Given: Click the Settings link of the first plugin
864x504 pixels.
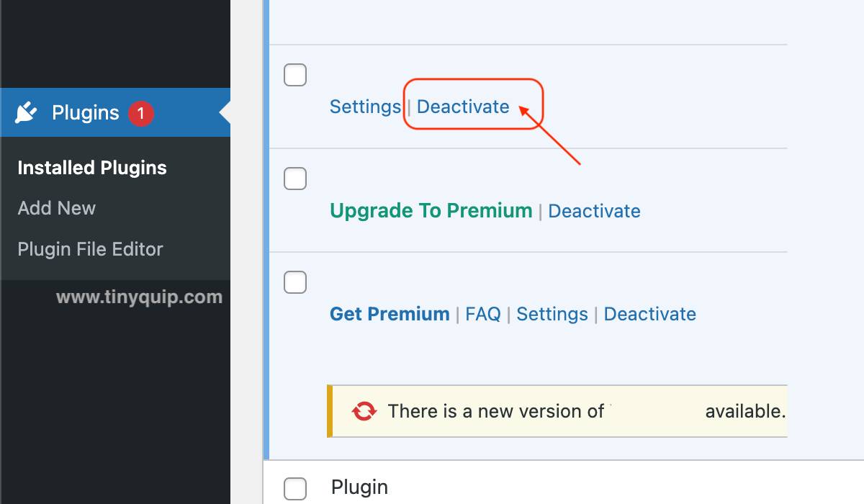Looking at the screenshot, I should (365, 106).
